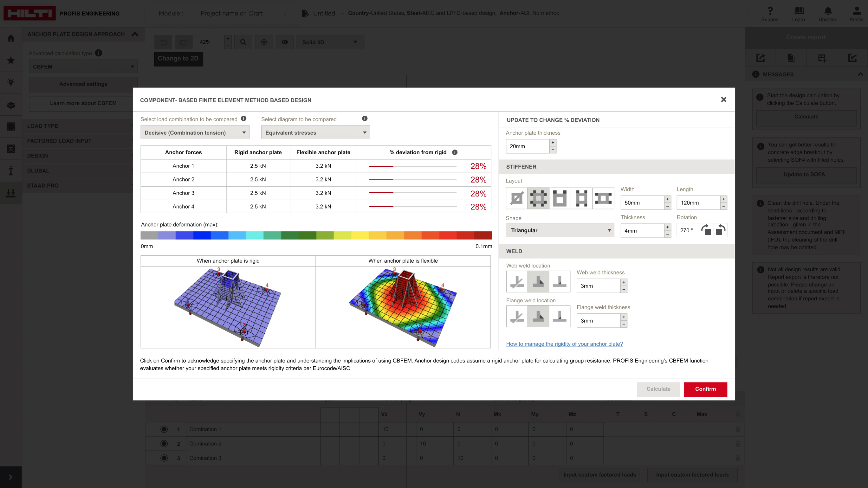The image size is (868, 488).
Task: Select the middle web weld location option
Action: tap(538, 281)
